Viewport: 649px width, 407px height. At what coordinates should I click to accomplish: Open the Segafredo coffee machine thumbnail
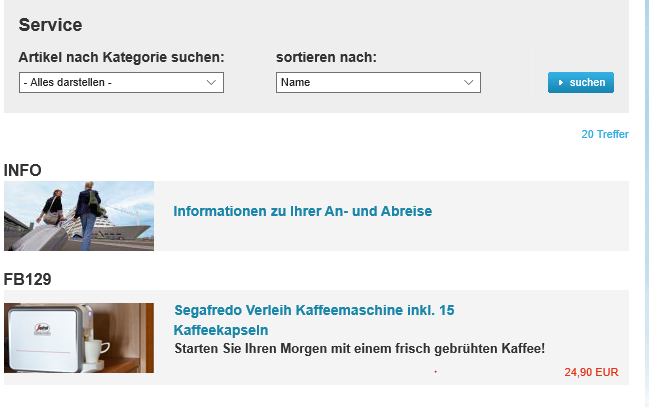pyautogui.click(x=79, y=338)
